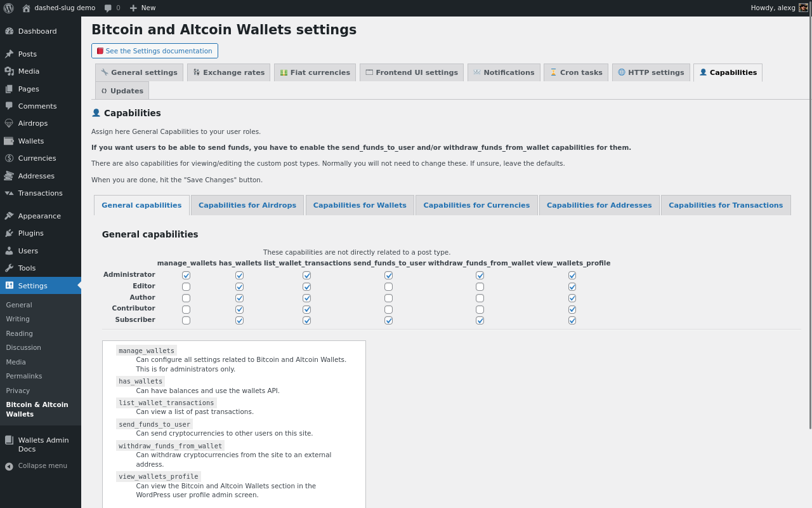Enable withdraw_funds_from_wallet for Author
The image size is (812, 508).
click(x=480, y=298)
